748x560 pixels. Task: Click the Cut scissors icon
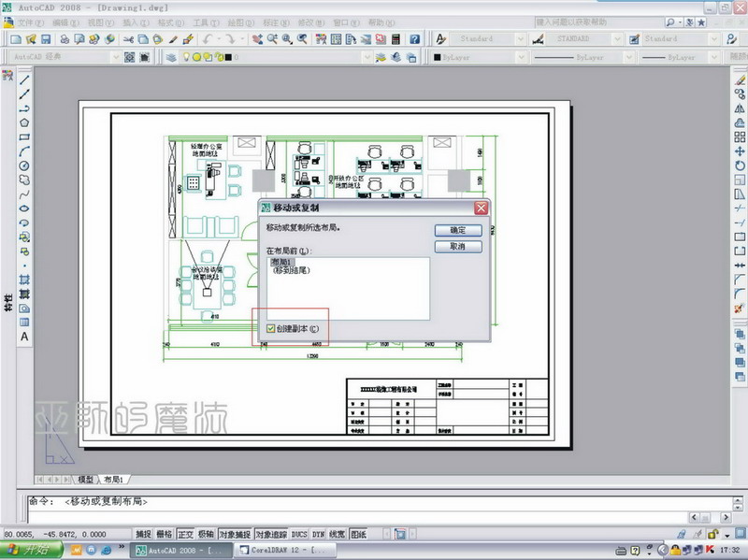coord(128,39)
